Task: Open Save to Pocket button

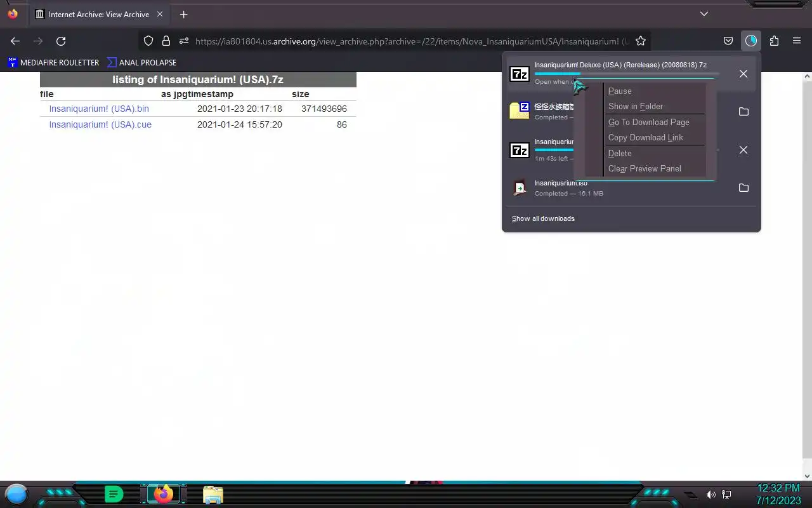Action: coord(728,41)
